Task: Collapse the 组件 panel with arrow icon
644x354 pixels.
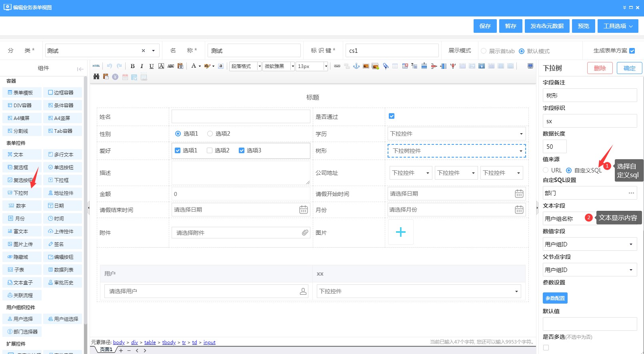Action: [x=80, y=69]
